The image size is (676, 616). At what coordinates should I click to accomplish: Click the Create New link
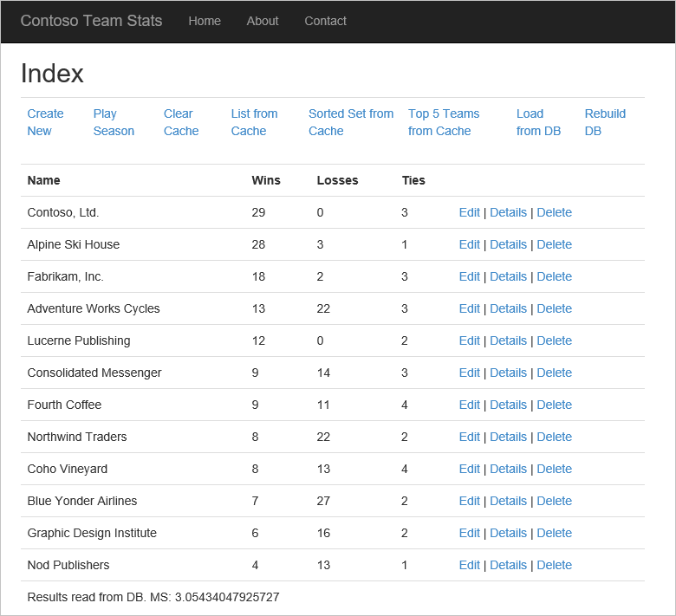45,122
